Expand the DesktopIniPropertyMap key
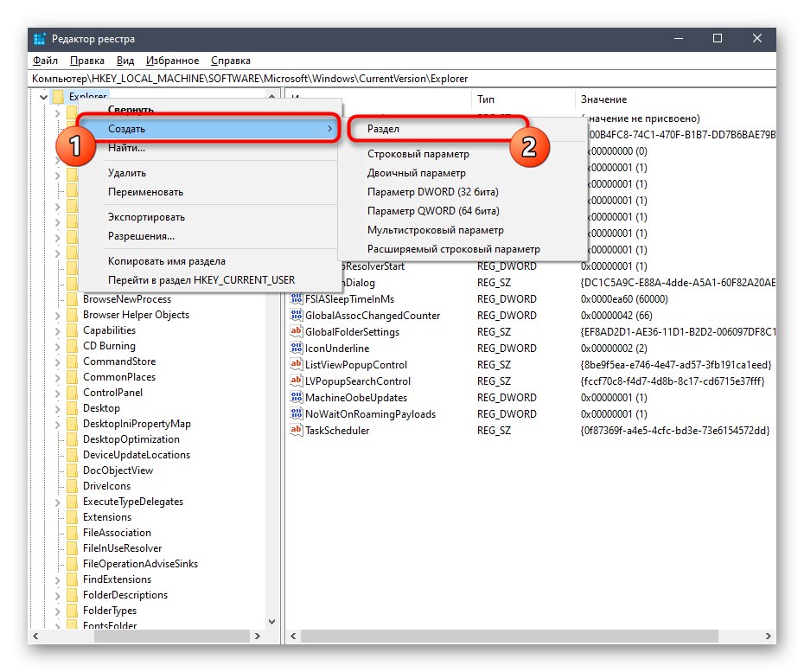This screenshot has height=672, width=804. [57, 425]
